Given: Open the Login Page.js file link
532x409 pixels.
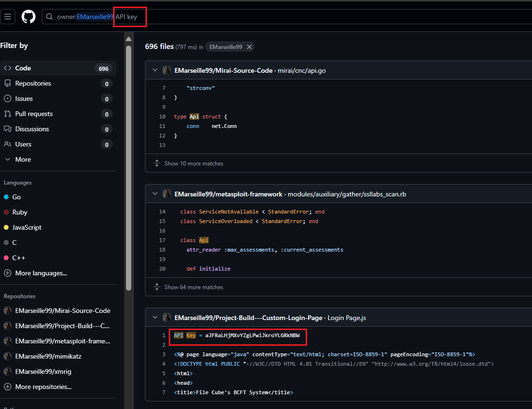Looking at the screenshot, I should point(347,318).
